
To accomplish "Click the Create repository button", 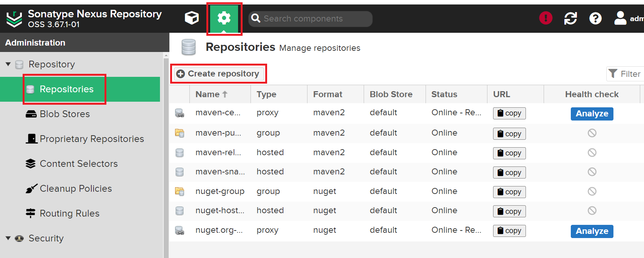I will (218, 74).
